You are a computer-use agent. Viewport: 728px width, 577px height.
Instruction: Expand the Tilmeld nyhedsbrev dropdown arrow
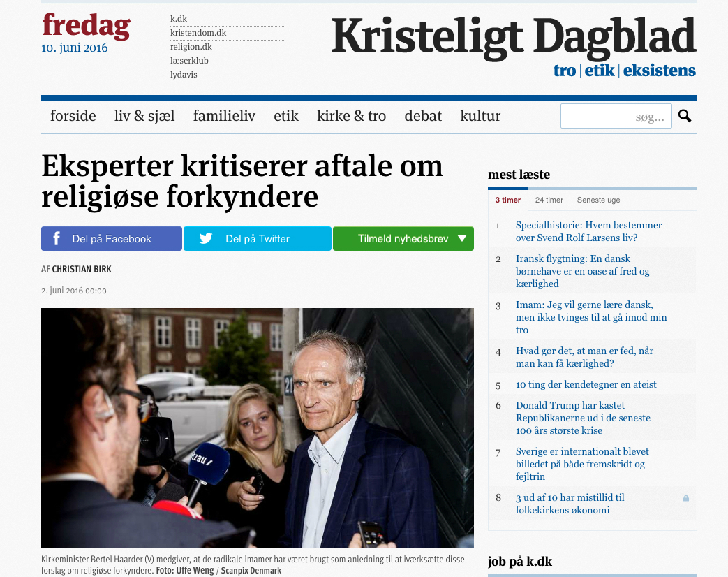(x=462, y=238)
